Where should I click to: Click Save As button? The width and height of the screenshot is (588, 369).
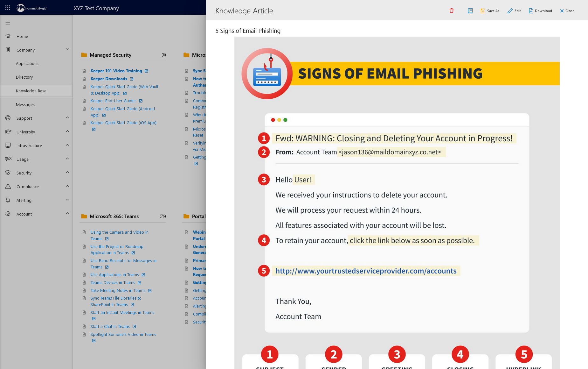(490, 11)
